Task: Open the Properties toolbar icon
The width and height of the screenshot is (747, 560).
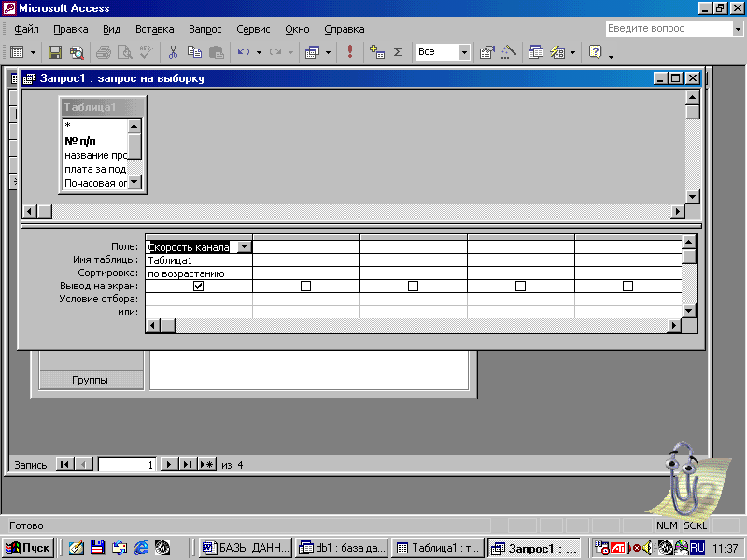Action: [486, 52]
